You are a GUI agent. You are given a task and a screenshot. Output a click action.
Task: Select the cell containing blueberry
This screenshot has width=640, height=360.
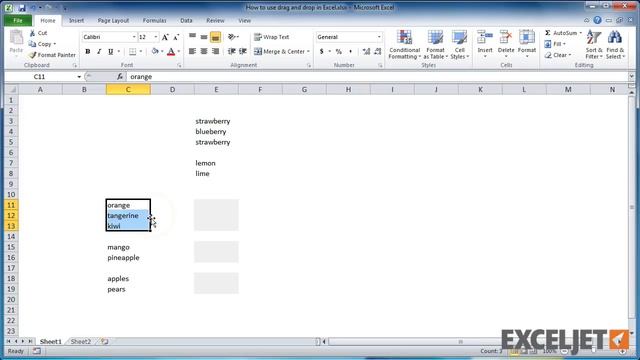point(216,131)
